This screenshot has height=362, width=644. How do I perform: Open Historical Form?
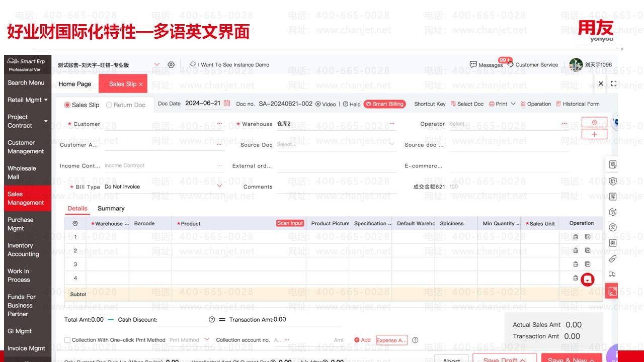578,104
